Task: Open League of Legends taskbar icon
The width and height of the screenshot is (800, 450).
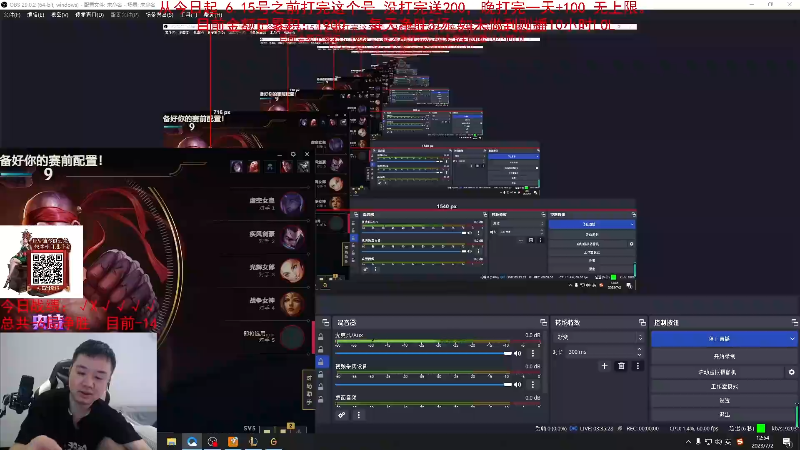Action: tap(254, 441)
